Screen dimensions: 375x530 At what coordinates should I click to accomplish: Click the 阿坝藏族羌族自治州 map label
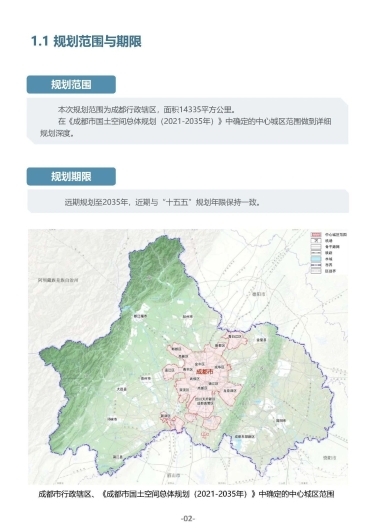tap(58, 280)
